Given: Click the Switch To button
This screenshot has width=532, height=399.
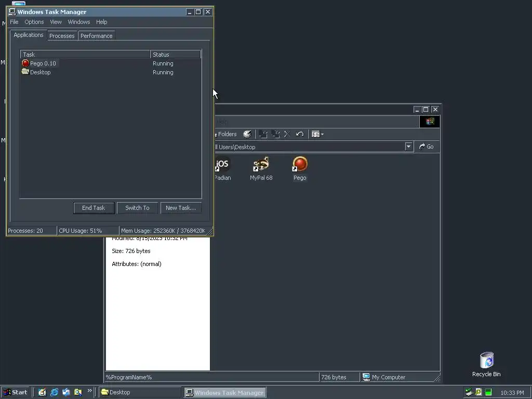Looking at the screenshot, I should tap(137, 208).
